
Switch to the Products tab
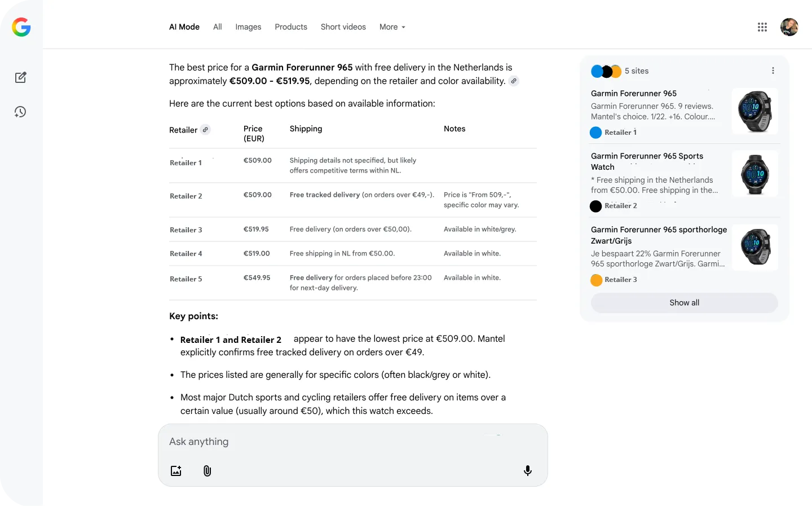[x=291, y=27]
